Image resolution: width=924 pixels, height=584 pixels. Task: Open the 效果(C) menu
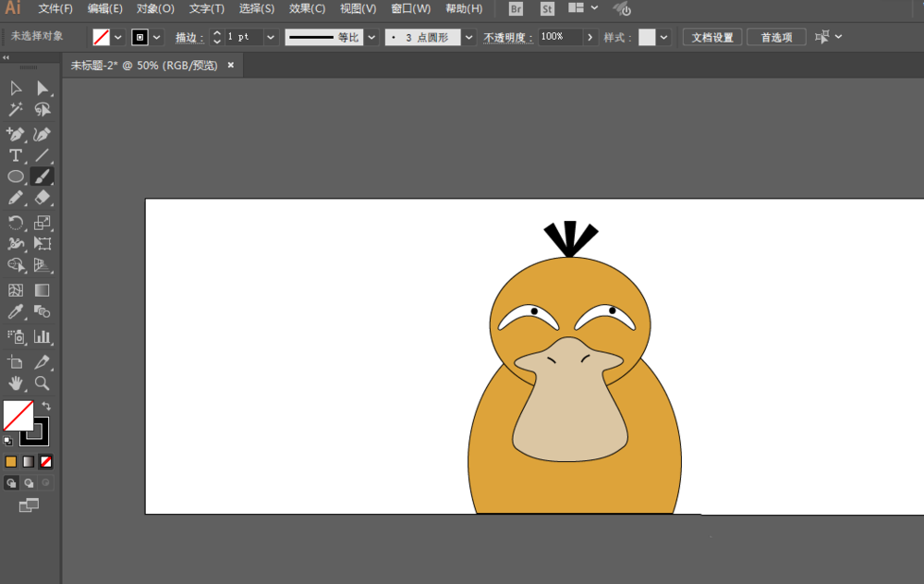coord(307,9)
